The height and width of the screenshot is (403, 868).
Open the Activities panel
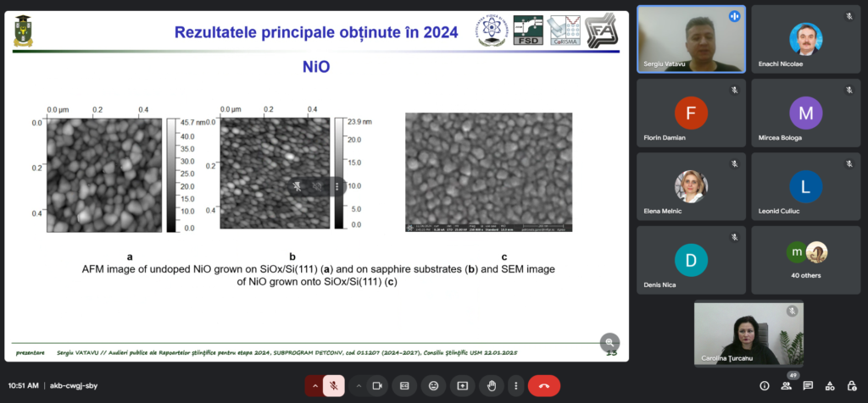click(831, 385)
